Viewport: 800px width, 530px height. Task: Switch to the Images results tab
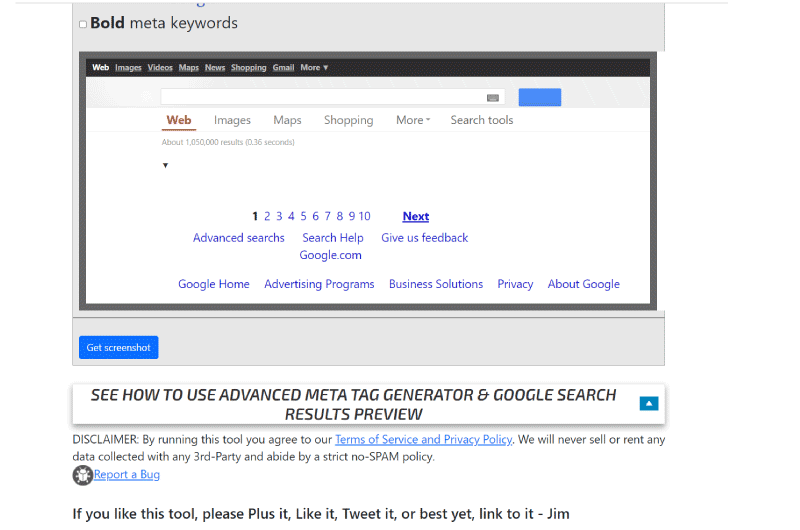[232, 120]
